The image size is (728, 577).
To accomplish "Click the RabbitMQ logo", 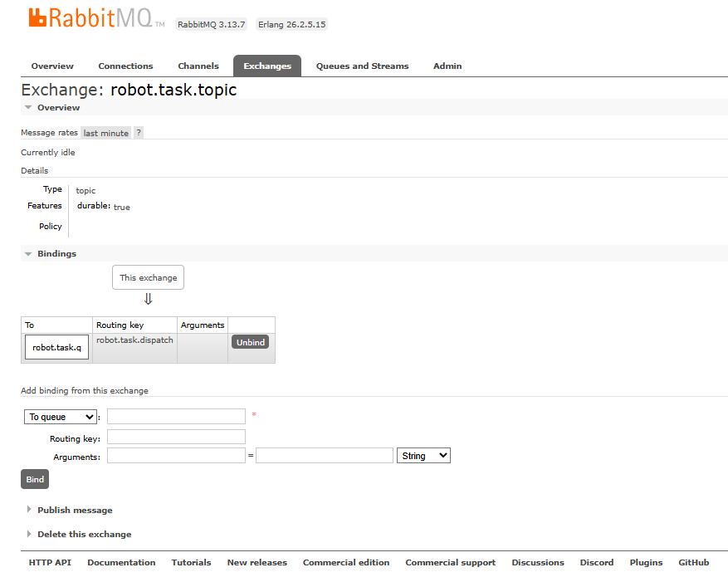I will [x=96, y=18].
